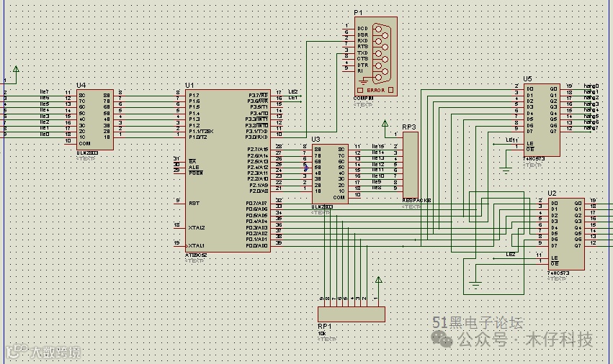Click the RP1 reference label
This screenshot has width=613, height=364.
tap(324, 327)
